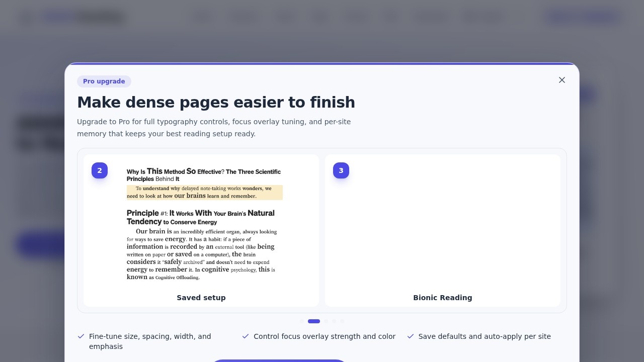Click checkmark beside 'Save defaults and auto-apply'
The image size is (644, 362).
(411, 336)
